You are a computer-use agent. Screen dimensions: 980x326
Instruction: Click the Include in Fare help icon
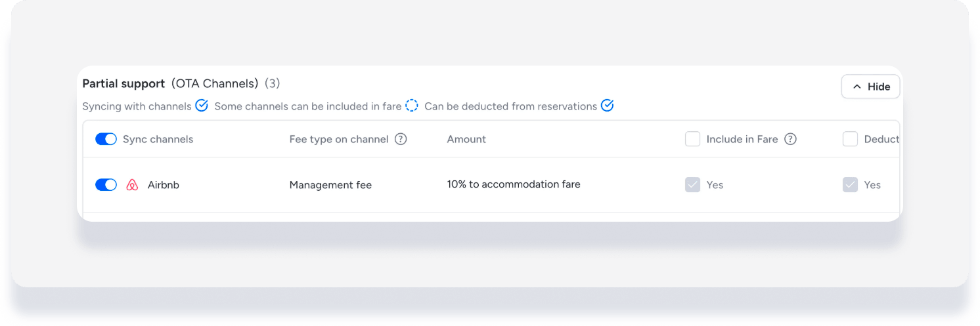[790, 139]
